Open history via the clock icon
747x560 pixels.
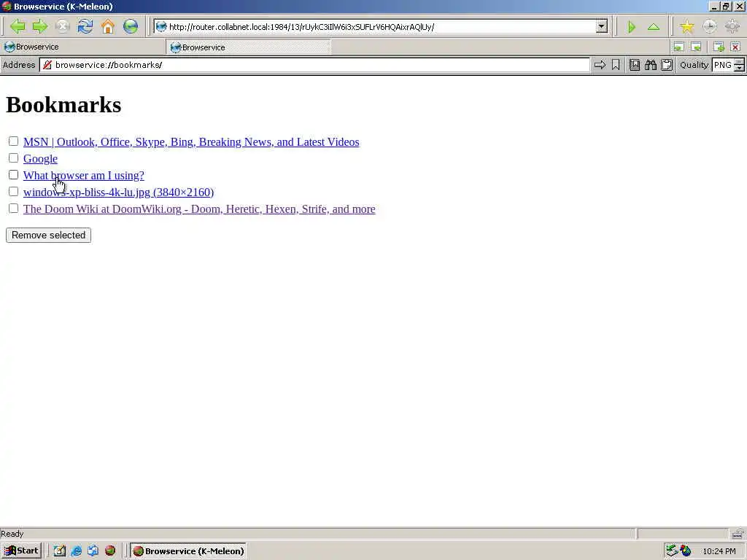709,27
